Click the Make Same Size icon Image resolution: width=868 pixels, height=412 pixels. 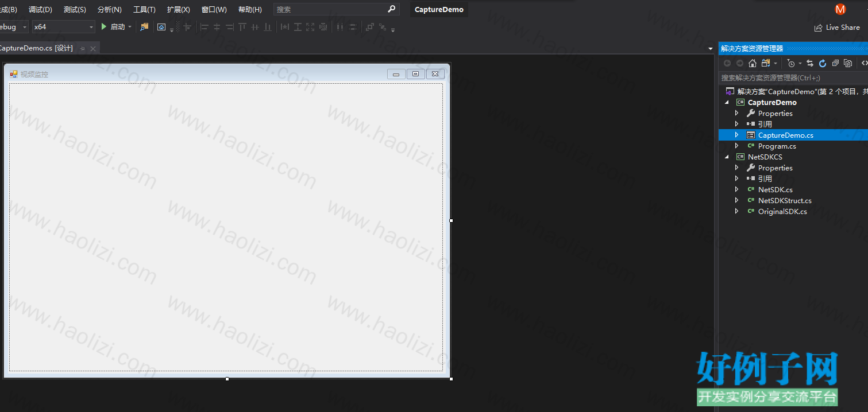pyautogui.click(x=310, y=27)
